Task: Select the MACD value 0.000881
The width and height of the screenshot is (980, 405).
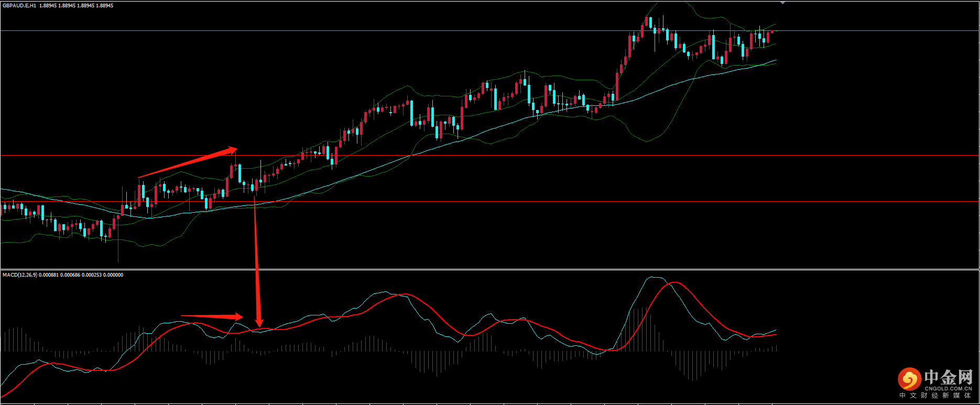Action: [49, 275]
